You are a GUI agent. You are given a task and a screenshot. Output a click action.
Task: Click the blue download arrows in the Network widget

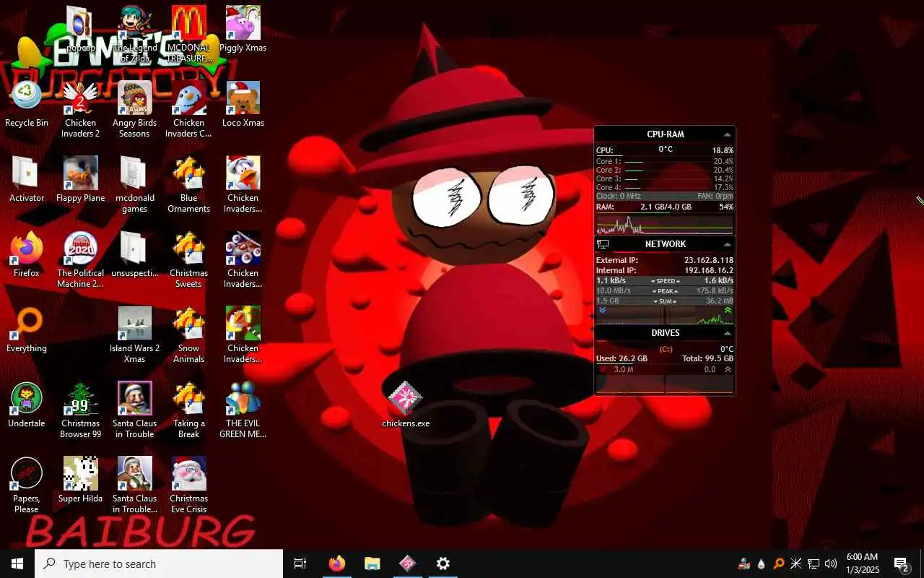(602, 311)
